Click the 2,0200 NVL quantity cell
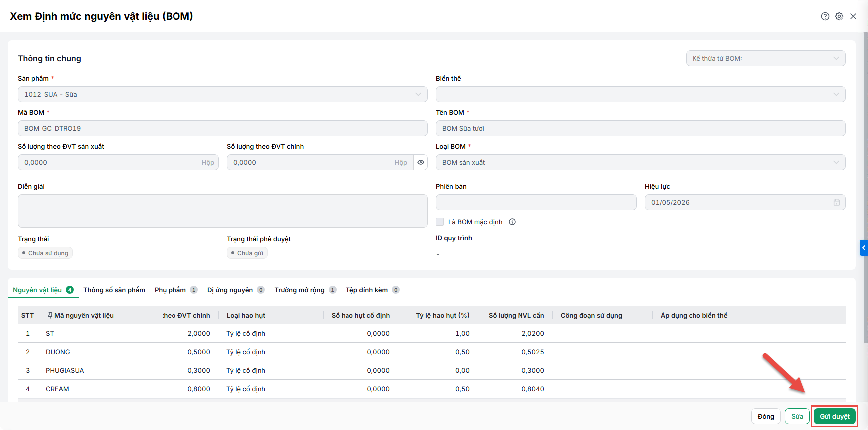 (533, 333)
